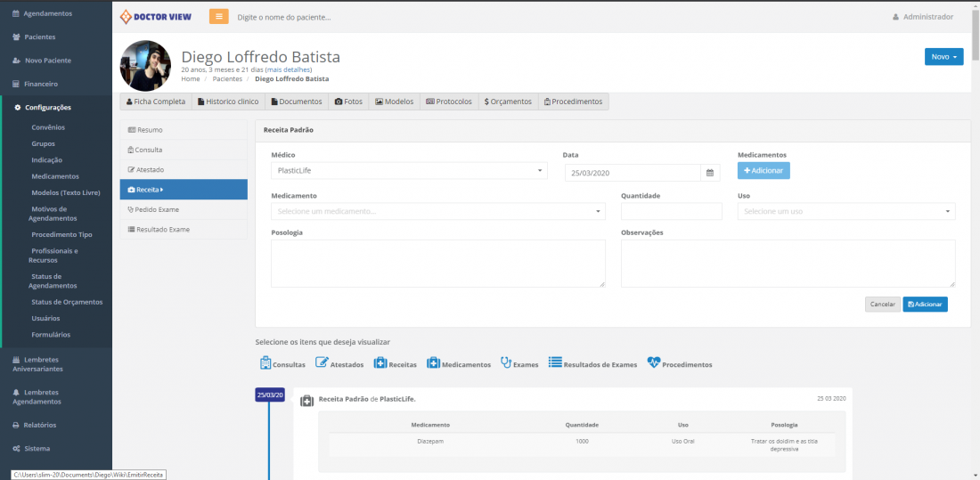The image size is (980, 480).
Task: Toggle the Receitas filter icon
Action: (380, 363)
